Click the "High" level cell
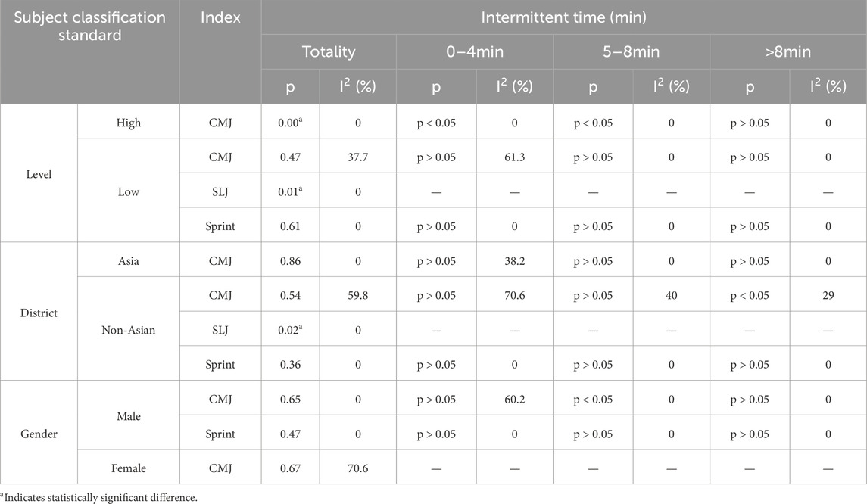Image resolution: width=867 pixels, height=504 pixels. coord(129,122)
